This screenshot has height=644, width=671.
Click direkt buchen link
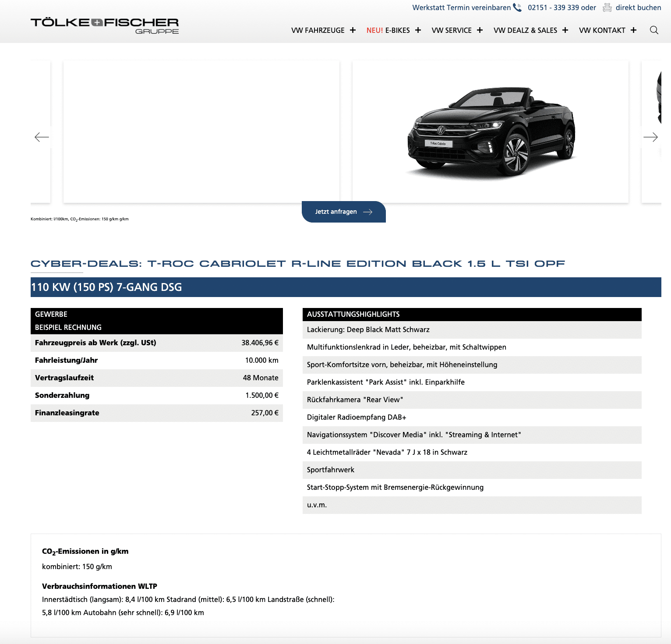pos(638,7)
